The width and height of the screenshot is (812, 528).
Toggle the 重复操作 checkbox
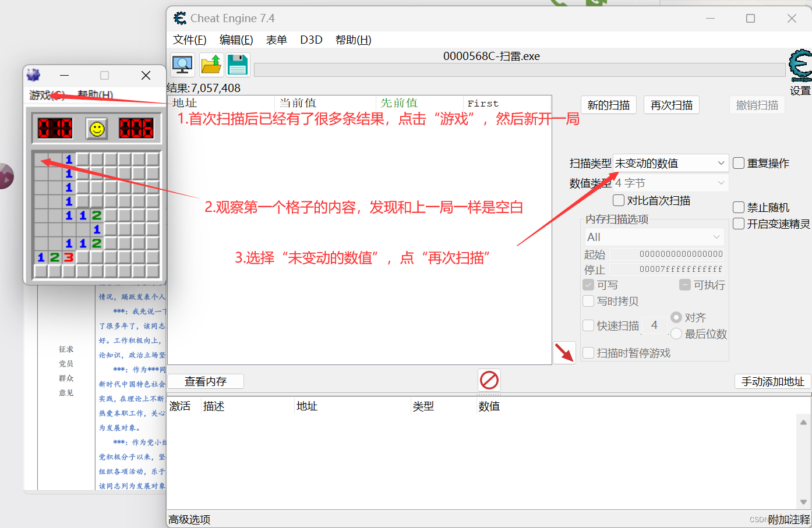[x=739, y=163]
